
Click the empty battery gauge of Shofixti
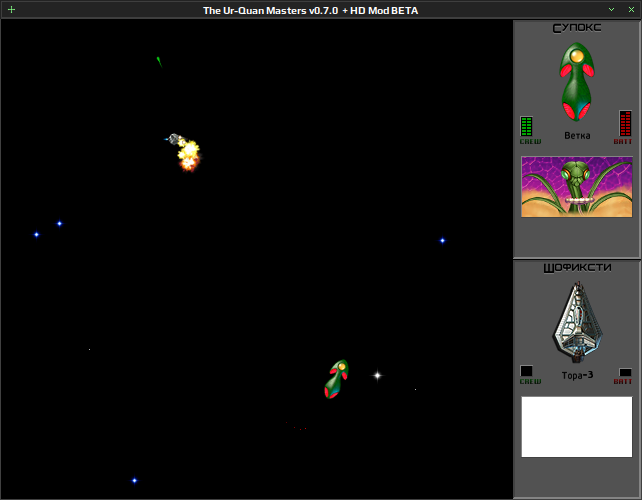(x=625, y=372)
